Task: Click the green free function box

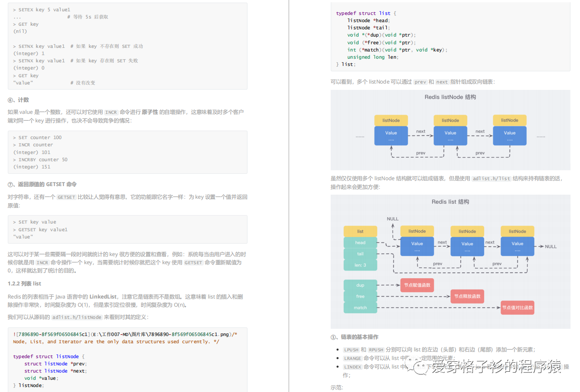Action: [x=360, y=296]
